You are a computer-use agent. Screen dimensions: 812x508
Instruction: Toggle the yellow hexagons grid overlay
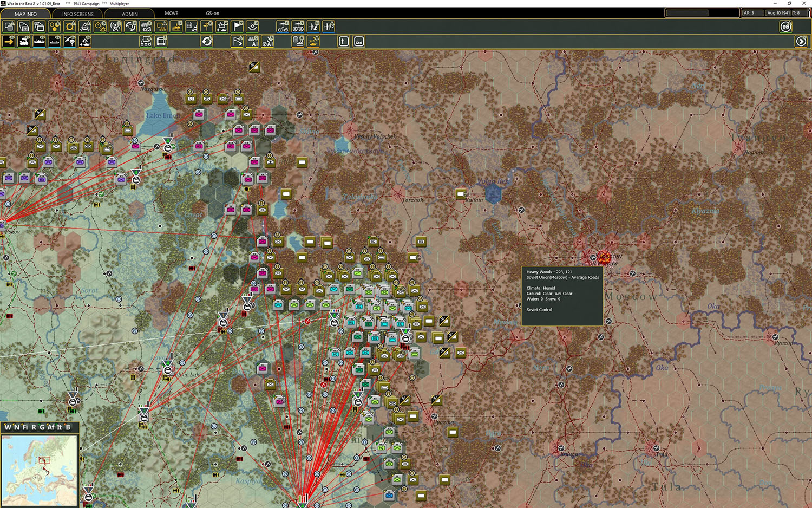[x=55, y=26]
